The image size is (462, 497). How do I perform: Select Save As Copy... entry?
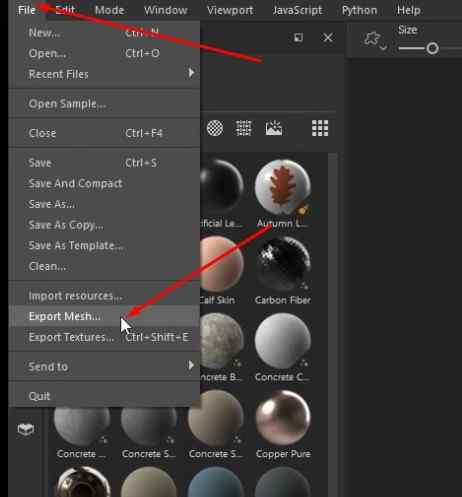(104, 225)
